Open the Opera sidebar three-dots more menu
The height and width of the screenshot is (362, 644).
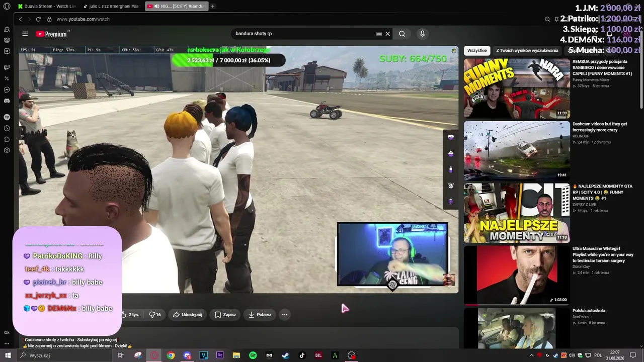7,344
